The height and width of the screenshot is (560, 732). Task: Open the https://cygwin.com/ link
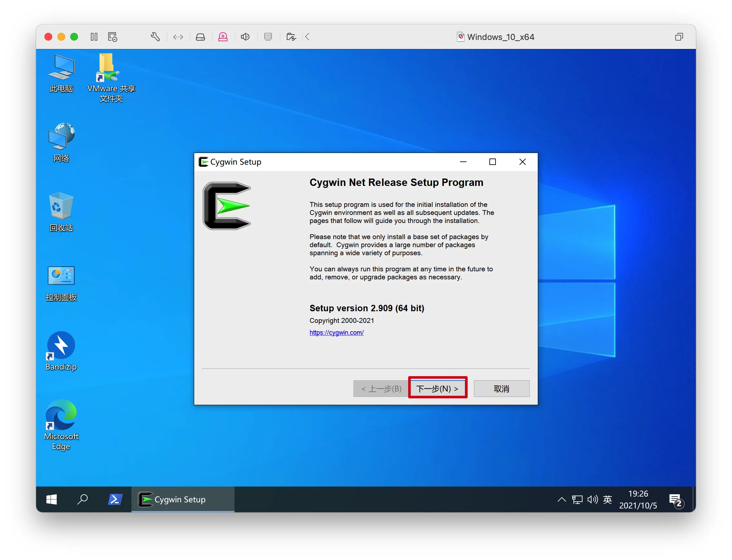336,332
